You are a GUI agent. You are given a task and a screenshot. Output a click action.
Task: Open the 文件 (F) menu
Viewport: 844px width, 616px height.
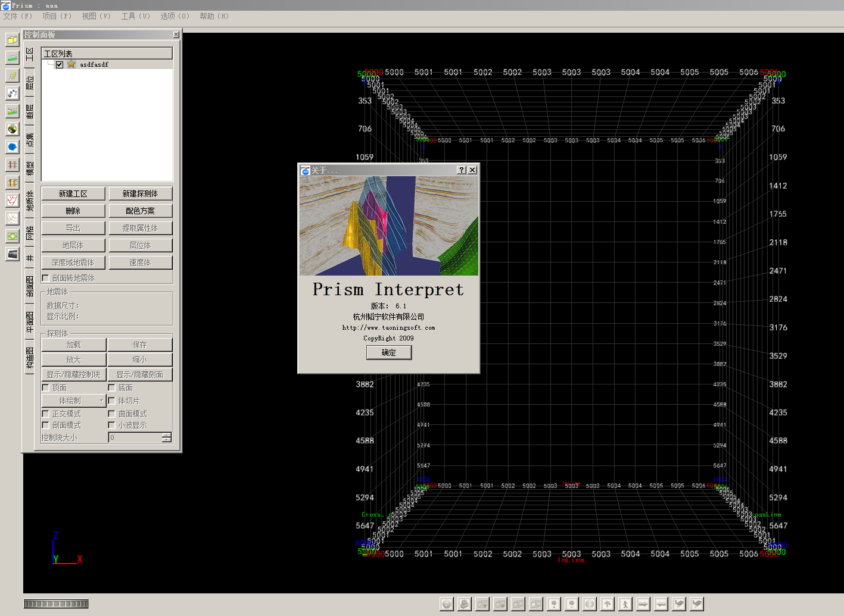pyautogui.click(x=18, y=16)
